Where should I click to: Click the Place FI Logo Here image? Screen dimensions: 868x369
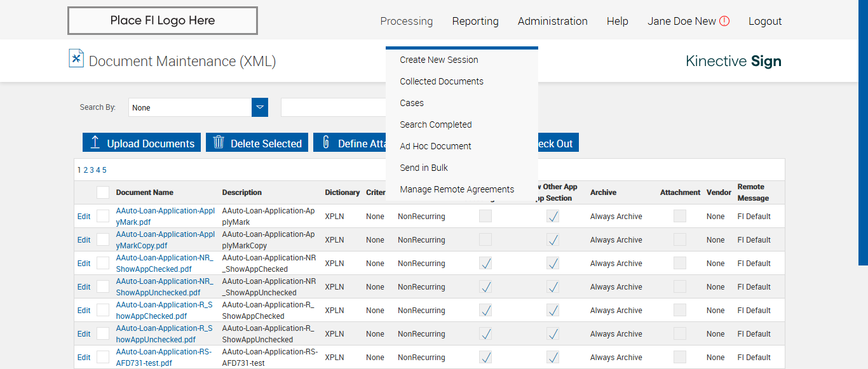[163, 20]
